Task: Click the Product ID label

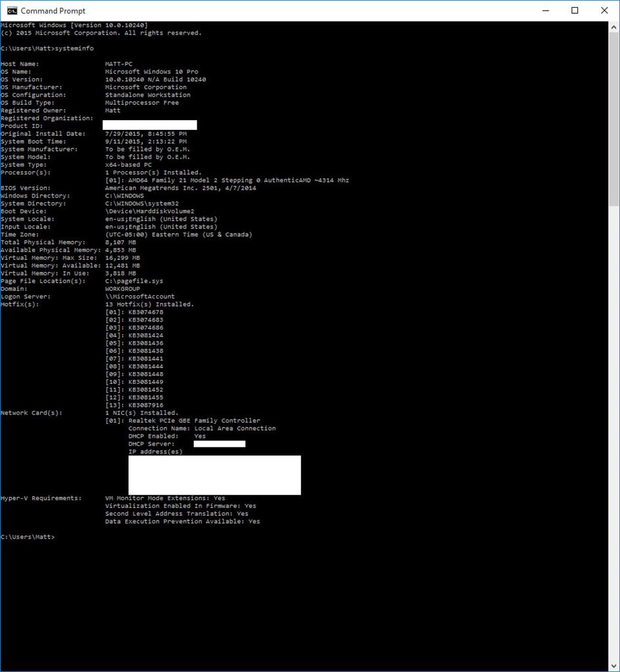Action: tap(22, 126)
